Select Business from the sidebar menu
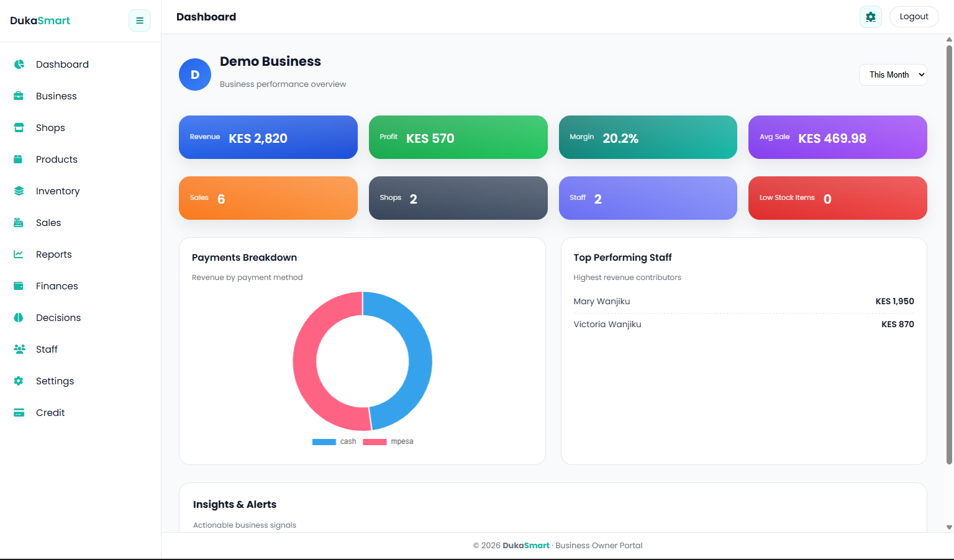The width and height of the screenshot is (954, 560). (57, 96)
